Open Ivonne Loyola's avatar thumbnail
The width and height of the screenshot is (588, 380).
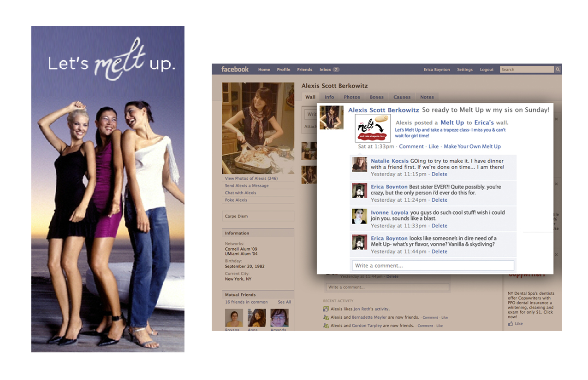click(x=359, y=216)
